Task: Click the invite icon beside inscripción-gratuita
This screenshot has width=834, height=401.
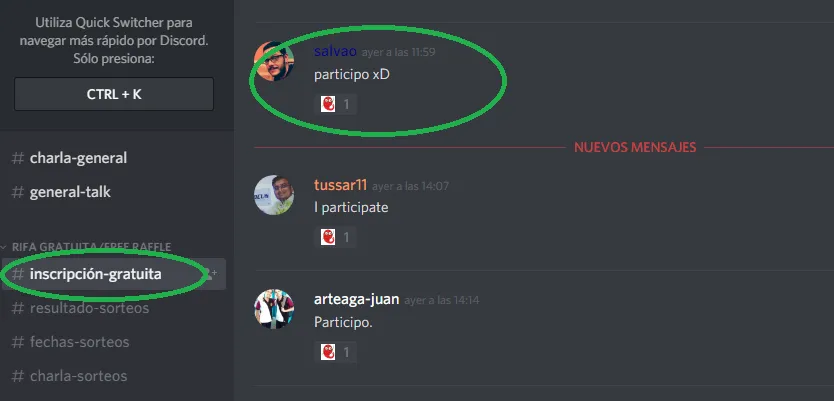Action: tap(212, 274)
